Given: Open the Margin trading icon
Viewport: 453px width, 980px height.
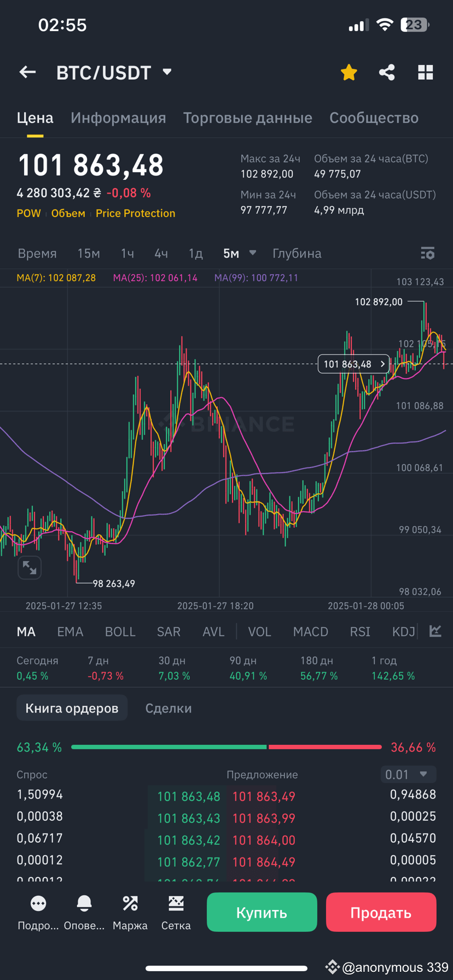Looking at the screenshot, I should [130, 912].
